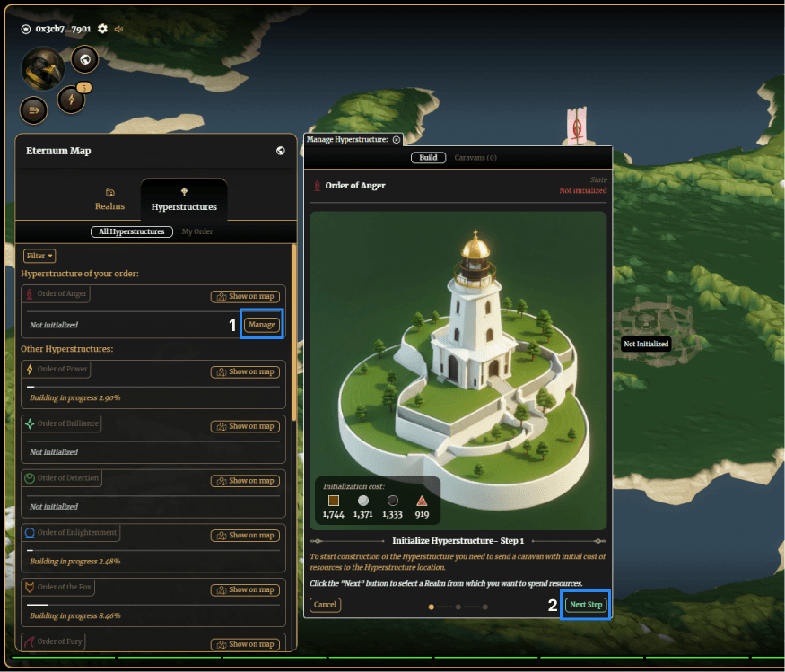Click the third step indicator dot
Image resolution: width=785 pixels, height=672 pixels.
pos(485,607)
